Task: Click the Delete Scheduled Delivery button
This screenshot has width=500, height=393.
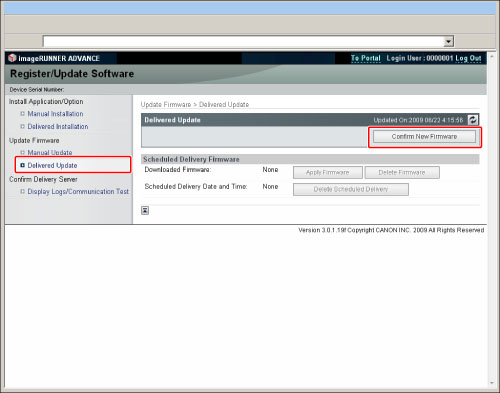Action: click(x=351, y=189)
